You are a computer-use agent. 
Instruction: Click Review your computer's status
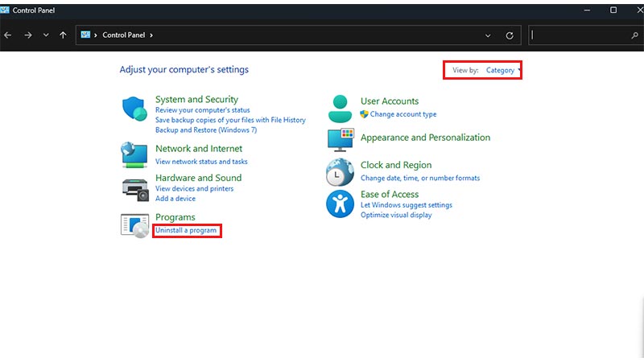[203, 110]
